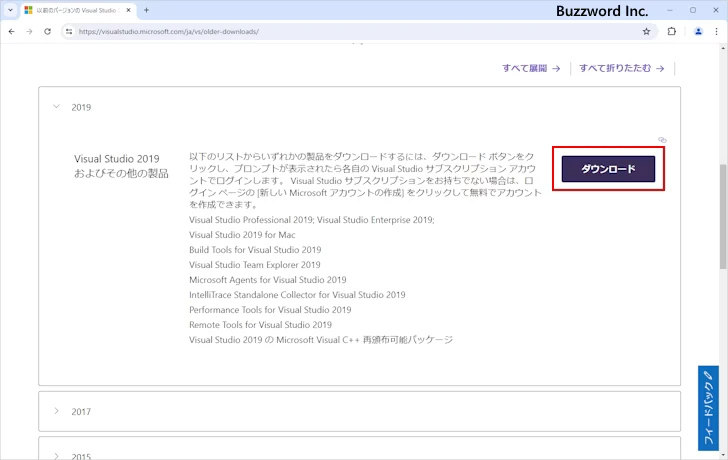This screenshot has width=728, height=460.
Task: Minimize the browser window
Action: click(x=670, y=10)
